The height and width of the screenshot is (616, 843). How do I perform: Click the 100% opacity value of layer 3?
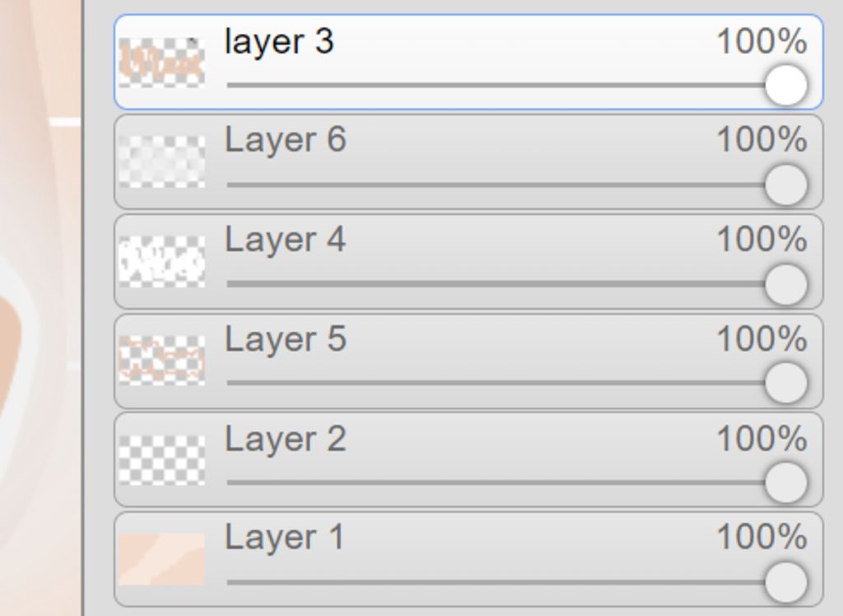[x=761, y=41]
